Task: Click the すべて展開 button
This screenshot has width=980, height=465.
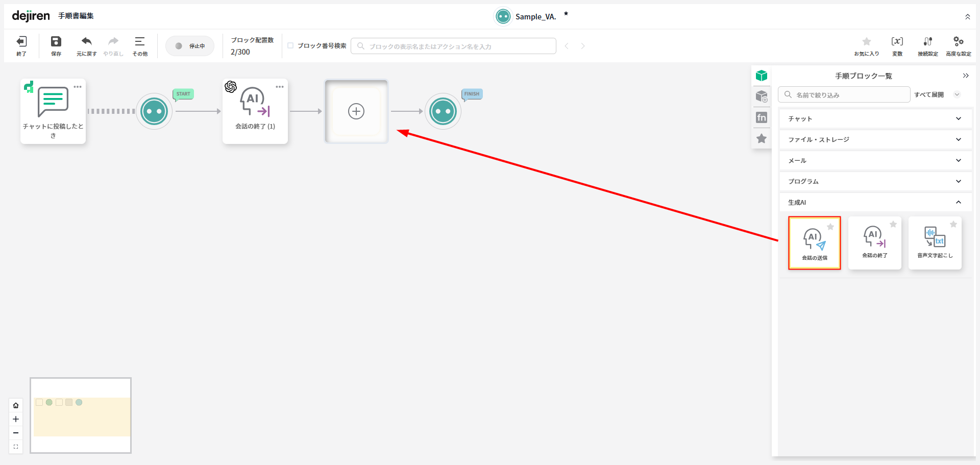Action: 928,94
